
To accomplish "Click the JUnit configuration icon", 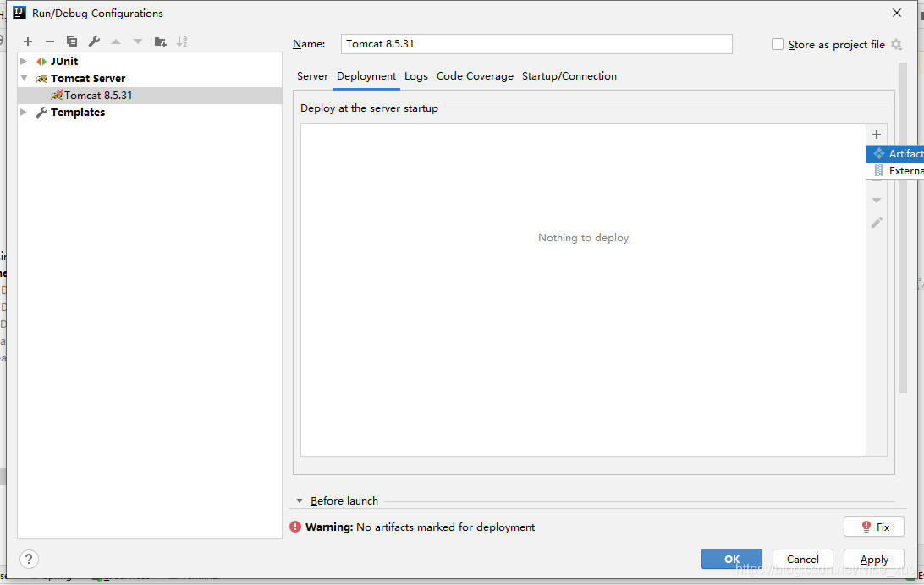I will coord(41,61).
